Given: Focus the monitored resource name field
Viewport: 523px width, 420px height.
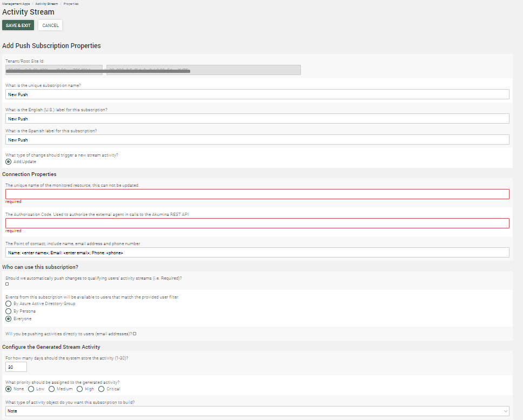Looking at the screenshot, I should (x=257, y=194).
